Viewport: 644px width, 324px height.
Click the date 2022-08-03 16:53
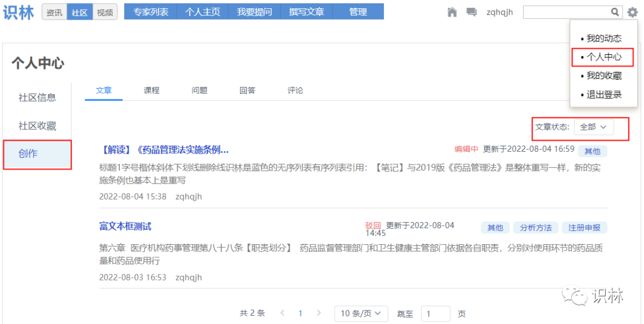point(132,278)
